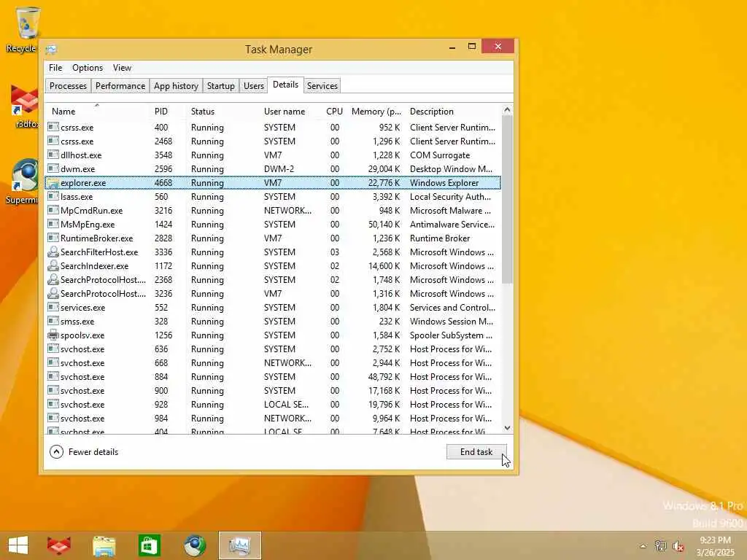The image size is (747, 560).
Task: Sort by the CPU column header
Action: pos(334,111)
